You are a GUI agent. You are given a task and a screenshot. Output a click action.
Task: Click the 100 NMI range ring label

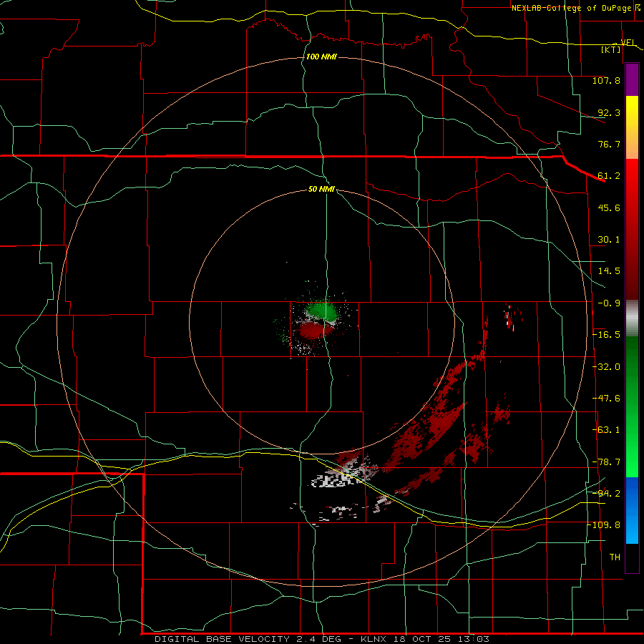[x=321, y=57]
